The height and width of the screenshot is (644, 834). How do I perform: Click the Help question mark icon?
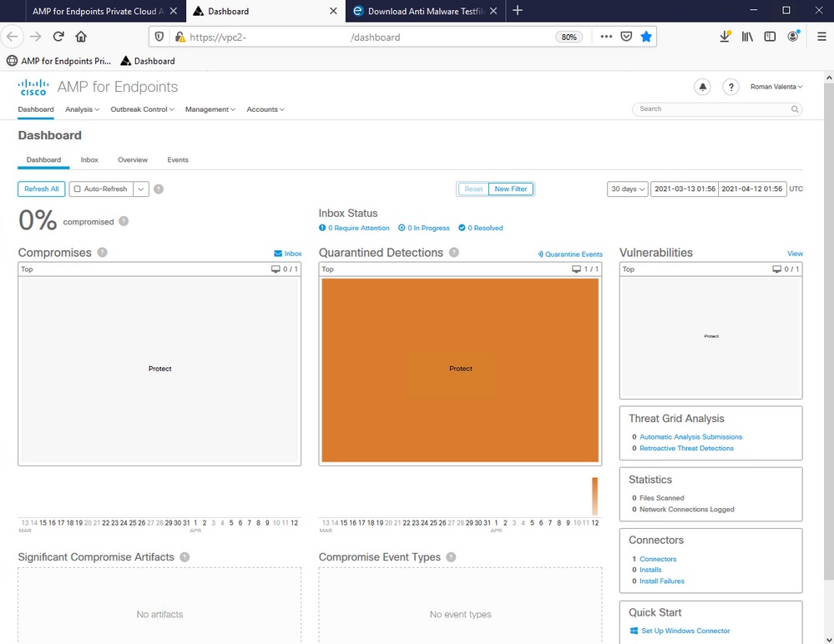[x=730, y=87]
